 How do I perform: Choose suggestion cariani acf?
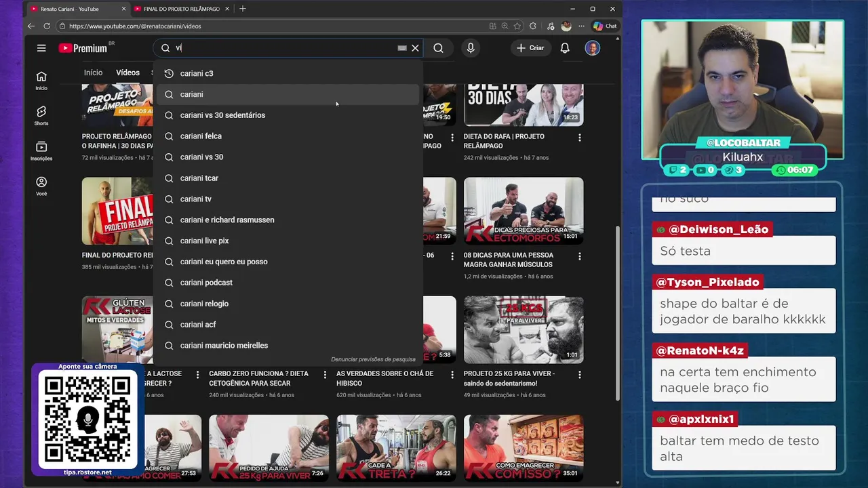pyautogui.click(x=288, y=325)
